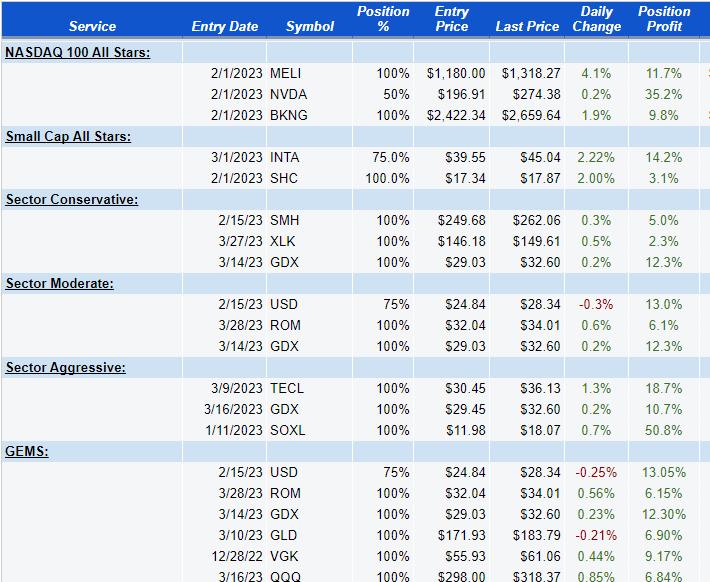
Task: Select the MELI symbol cell
Action: [286, 73]
